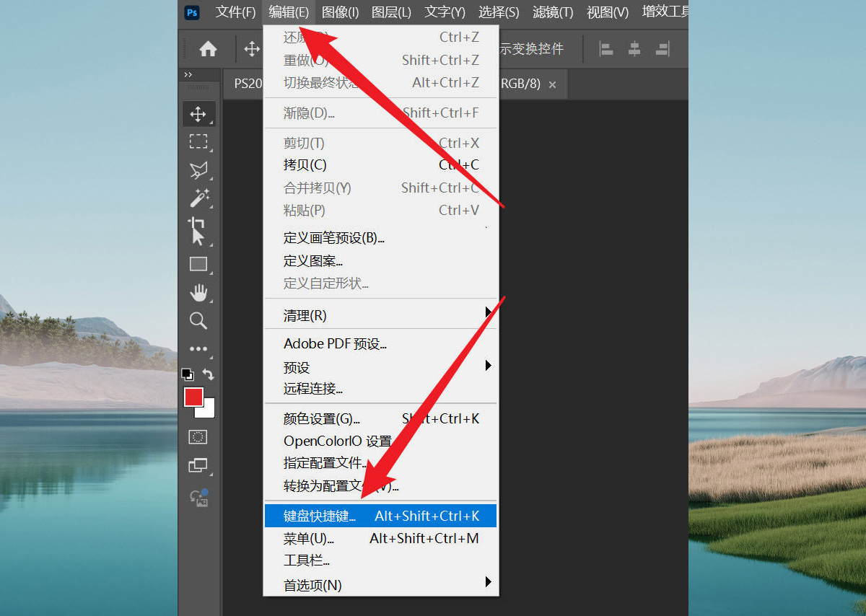Viewport: 866px width, 616px height.
Task: Select the Zoom magnifier tool
Action: point(198,321)
